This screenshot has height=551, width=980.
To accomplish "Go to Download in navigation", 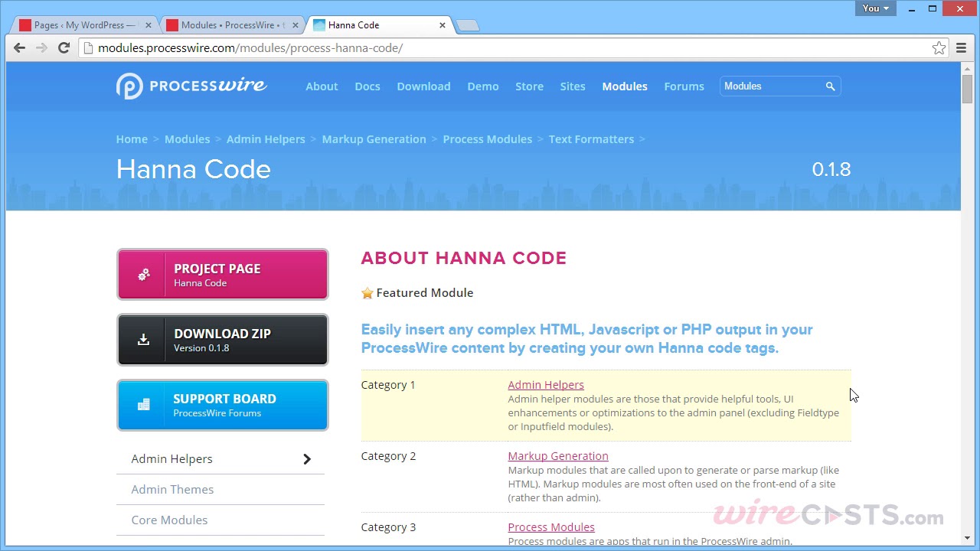I will pos(423,86).
